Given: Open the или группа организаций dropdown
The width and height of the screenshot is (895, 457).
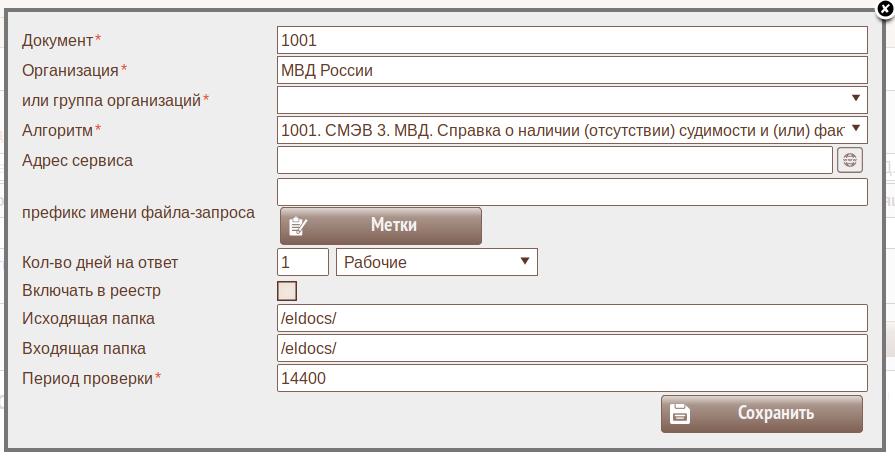Looking at the screenshot, I should 572,99.
